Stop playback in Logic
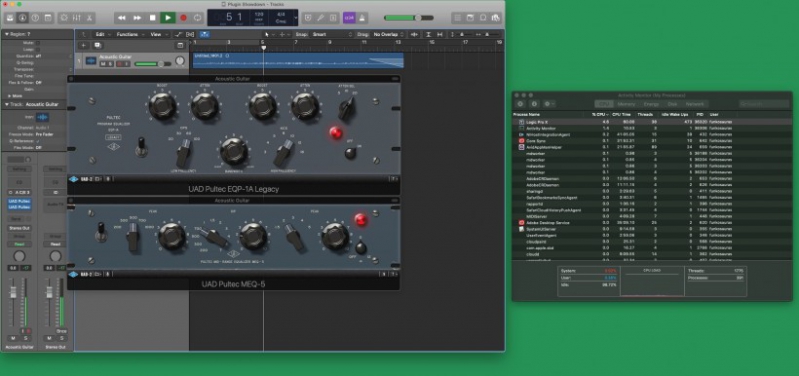The height and width of the screenshot is (376, 799). point(152,18)
